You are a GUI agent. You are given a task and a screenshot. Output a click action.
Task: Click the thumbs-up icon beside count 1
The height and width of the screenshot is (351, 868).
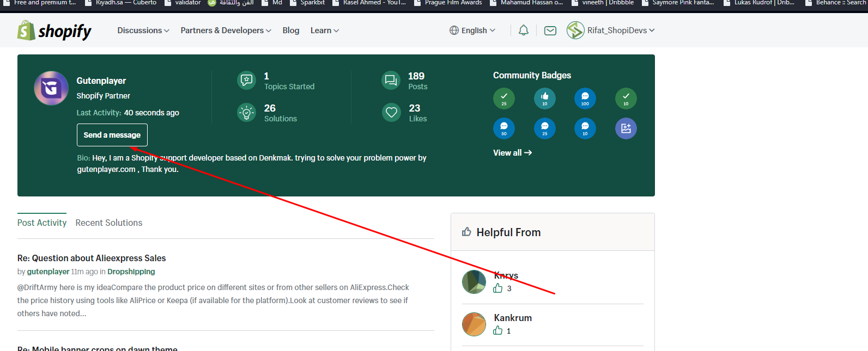point(498,330)
